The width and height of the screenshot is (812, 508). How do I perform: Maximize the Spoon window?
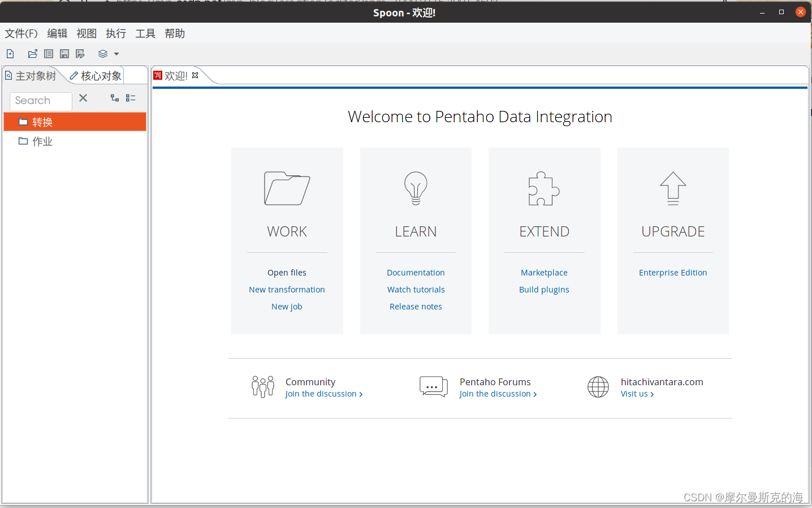(x=781, y=12)
